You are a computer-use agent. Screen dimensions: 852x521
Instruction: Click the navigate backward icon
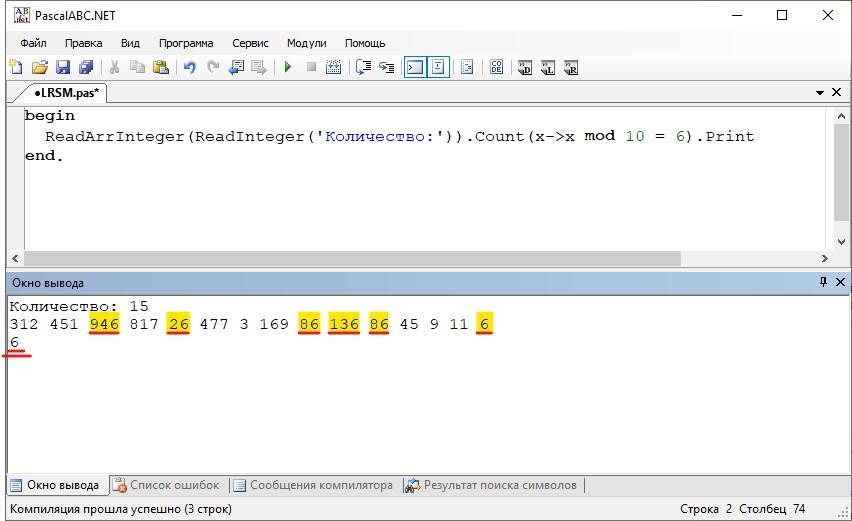click(236, 67)
